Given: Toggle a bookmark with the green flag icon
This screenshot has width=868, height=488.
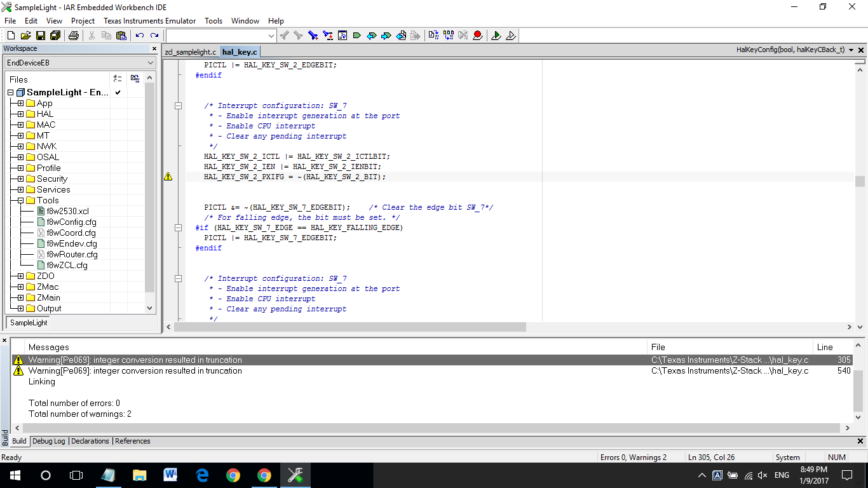Looking at the screenshot, I should [357, 36].
